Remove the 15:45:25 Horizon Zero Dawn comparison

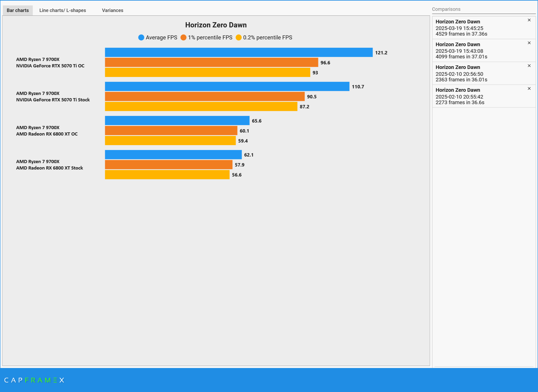pos(529,20)
